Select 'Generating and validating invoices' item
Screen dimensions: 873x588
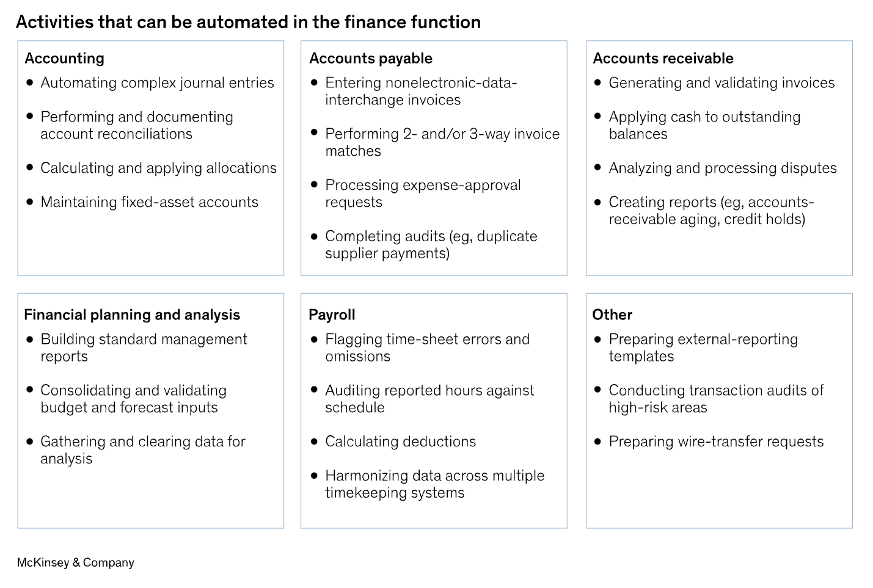click(x=721, y=83)
